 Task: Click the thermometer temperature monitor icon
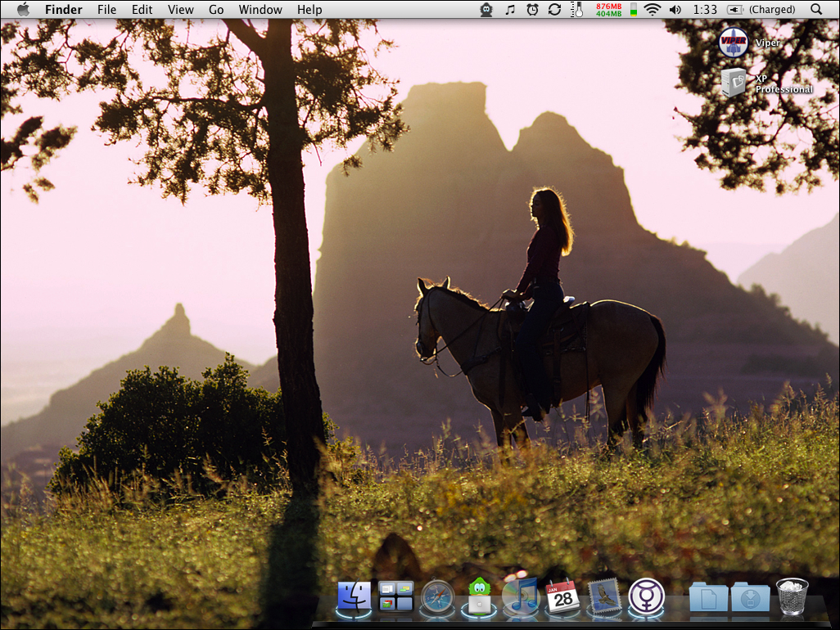577,10
